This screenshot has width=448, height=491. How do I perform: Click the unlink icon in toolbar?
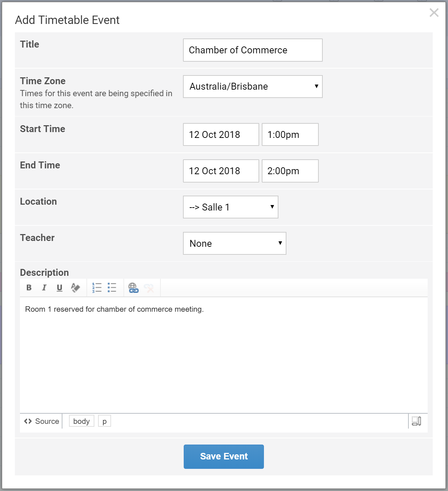(x=149, y=288)
